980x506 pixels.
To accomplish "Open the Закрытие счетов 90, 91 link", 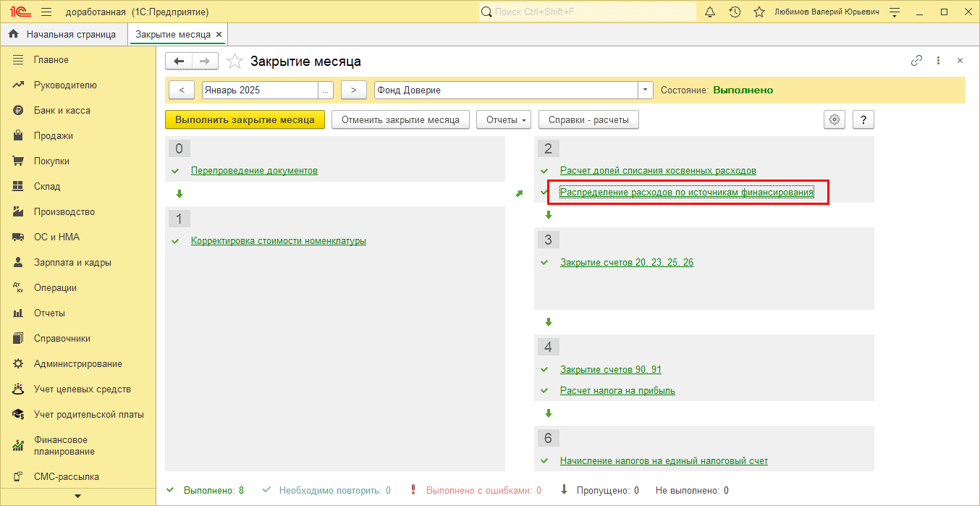I will click(x=610, y=369).
